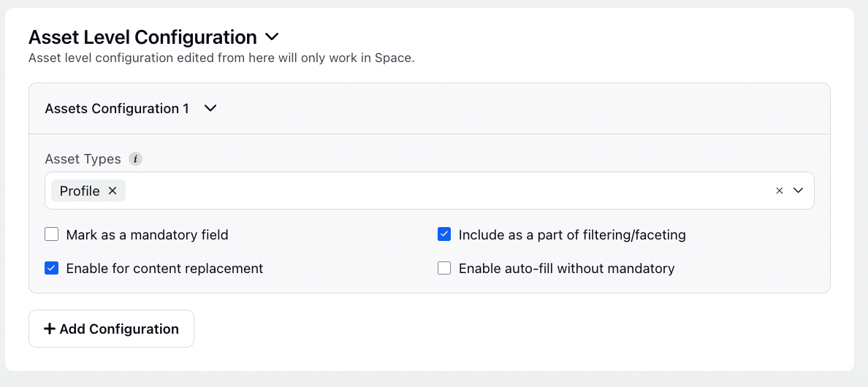The height and width of the screenshot is (387, 868).
Task: Open the Asset Types dropdown arrow
Action: click(x=798, y=191)
